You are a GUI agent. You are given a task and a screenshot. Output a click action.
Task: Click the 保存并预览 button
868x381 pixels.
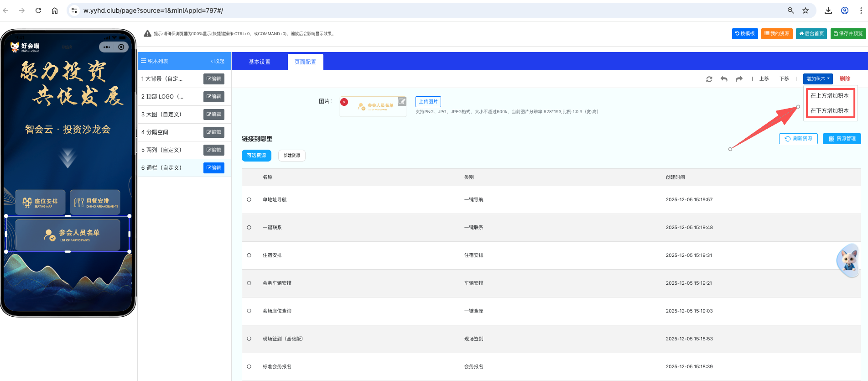pyautogui.click(x=848, y=34)
